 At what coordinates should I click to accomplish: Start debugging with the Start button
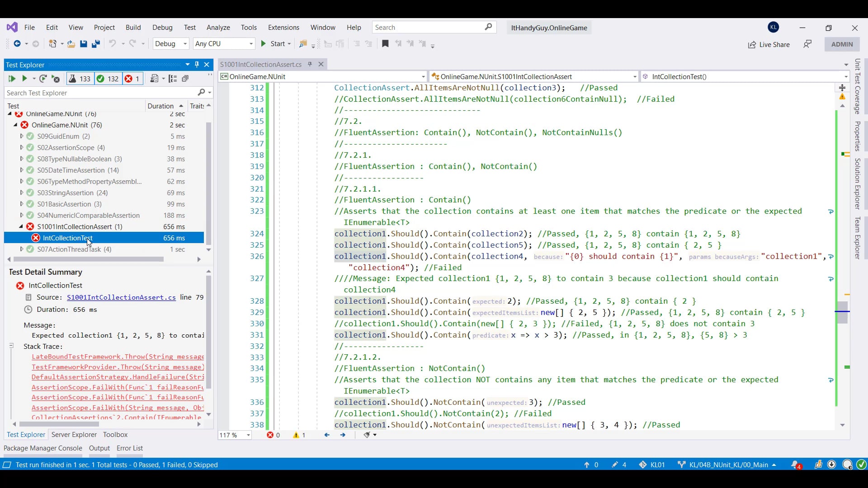click(276, 44)
